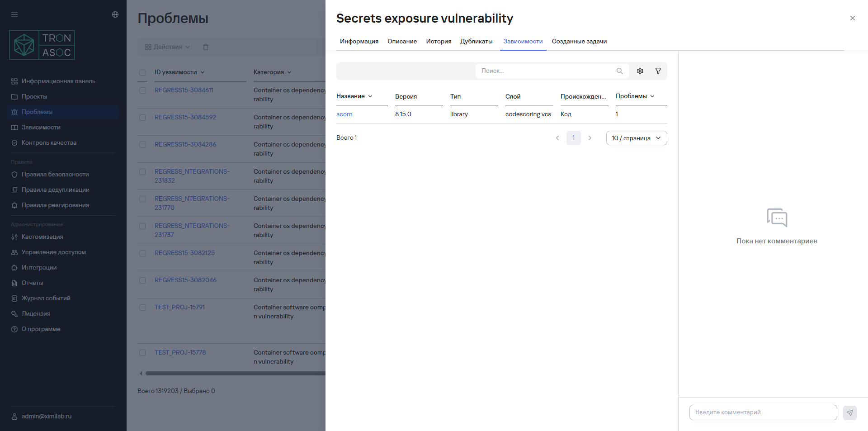Open the filter funnel icon
Image resolution: width=868 pixels, height=431 pixels.
pyautogui.click(x=658, y=71)
